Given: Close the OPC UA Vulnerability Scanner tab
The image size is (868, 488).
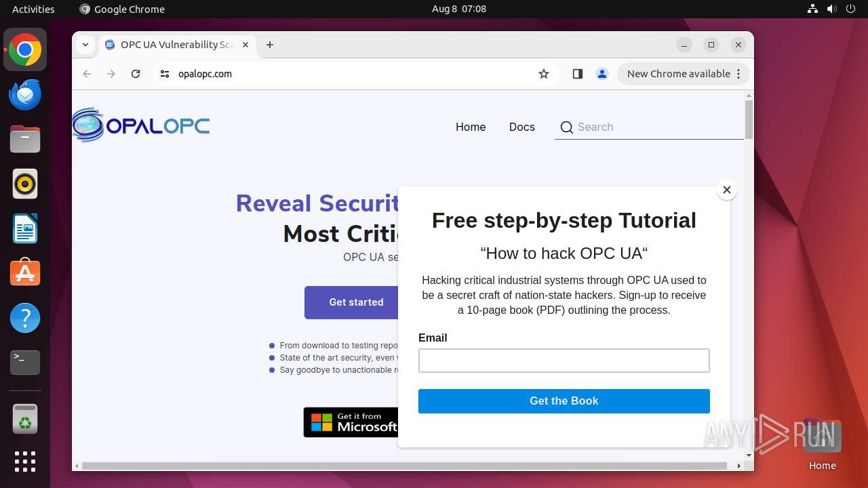Looking at the screenshot, I should click(245, 45).
